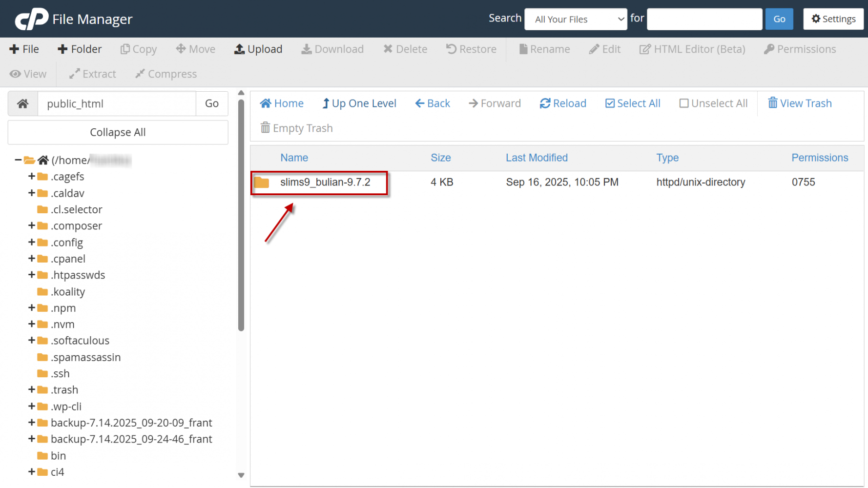Viewport: 868px width, 488px height.
Task: Click the blue search Go button
Action: tap(779, 19)
